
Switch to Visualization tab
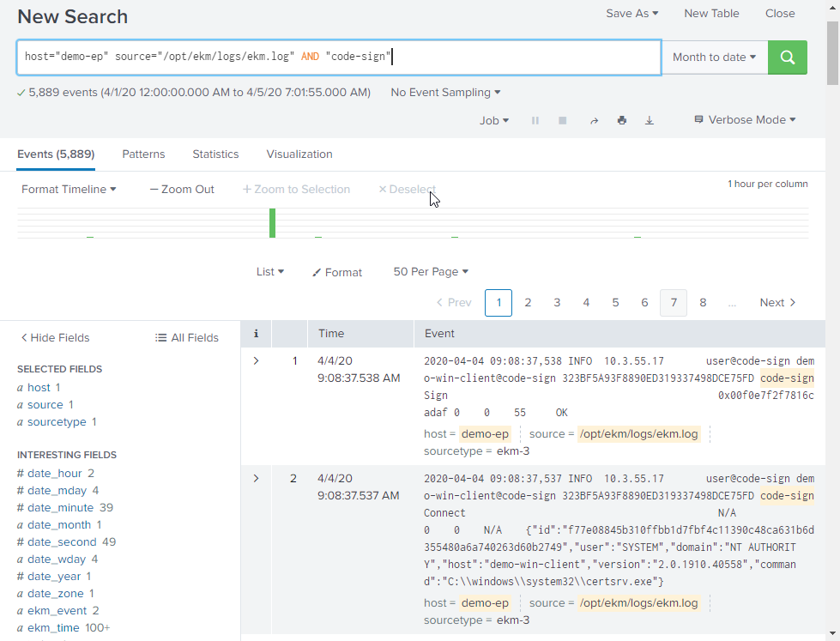(299, 154)
